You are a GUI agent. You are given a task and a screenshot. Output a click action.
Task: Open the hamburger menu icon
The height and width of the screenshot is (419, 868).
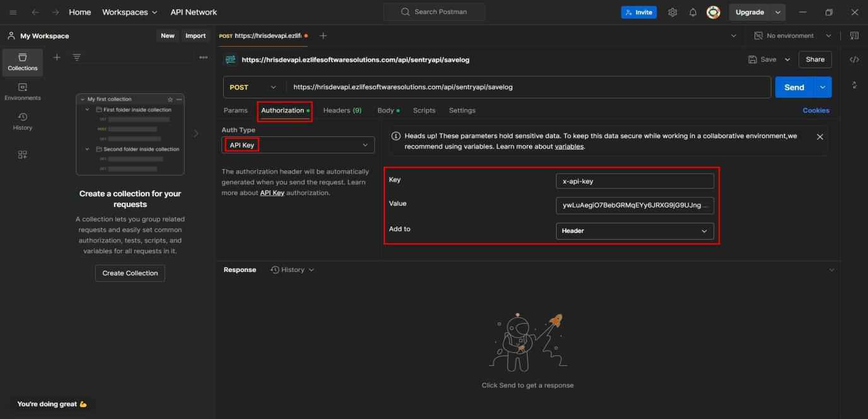[x=13, y=12]
